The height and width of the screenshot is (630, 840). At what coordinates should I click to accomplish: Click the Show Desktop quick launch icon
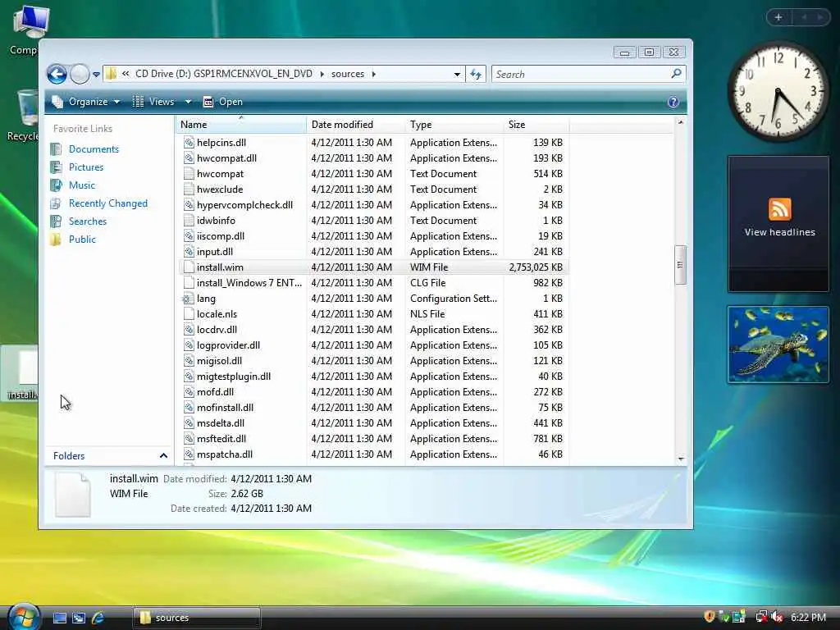pyautogui.click(x=59, y=619)
